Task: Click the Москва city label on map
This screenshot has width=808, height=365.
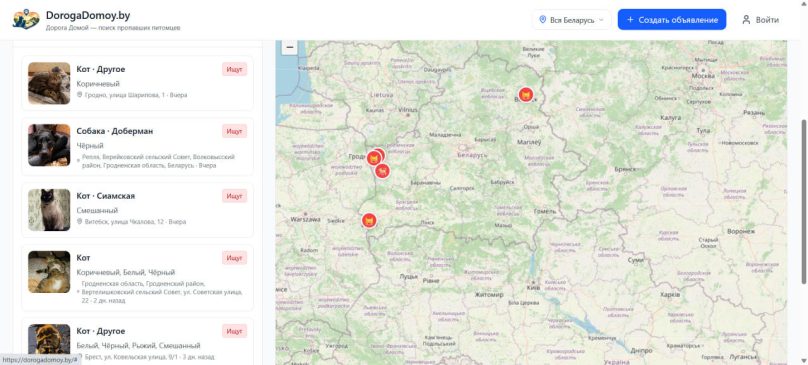Action: [703, 76]
